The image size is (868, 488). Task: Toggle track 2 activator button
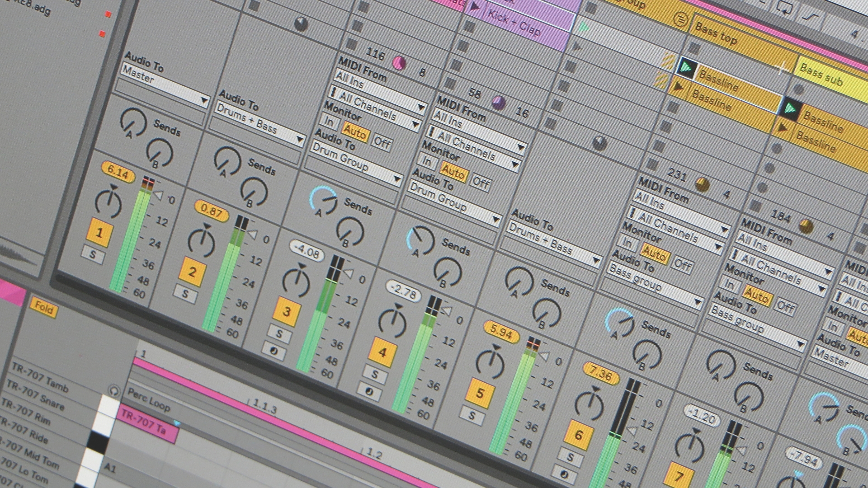(192, 272)
